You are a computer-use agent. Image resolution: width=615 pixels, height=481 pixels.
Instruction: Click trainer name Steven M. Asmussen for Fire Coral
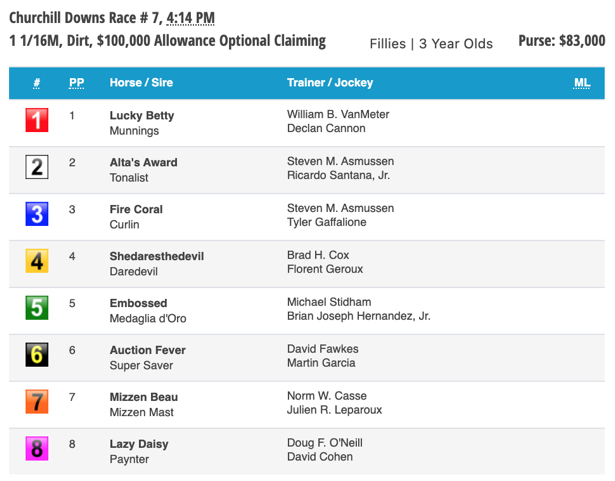[340, 208]
